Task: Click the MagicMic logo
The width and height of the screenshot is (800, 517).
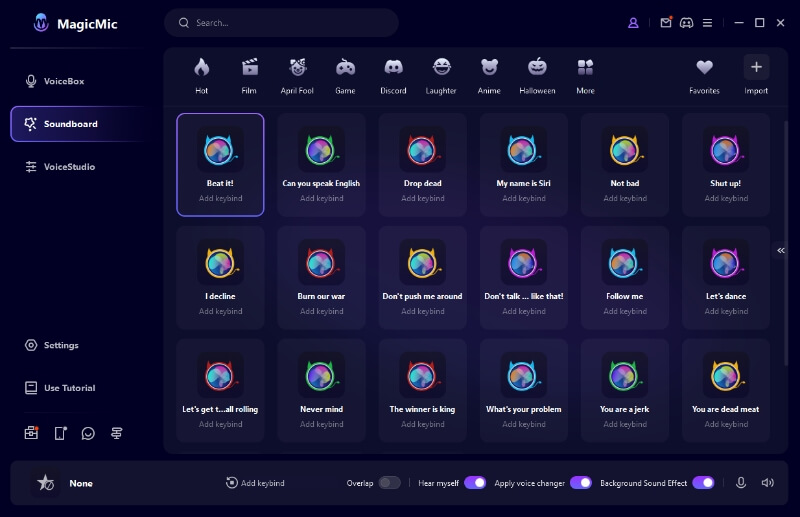Action: click(x=75, y=23)
